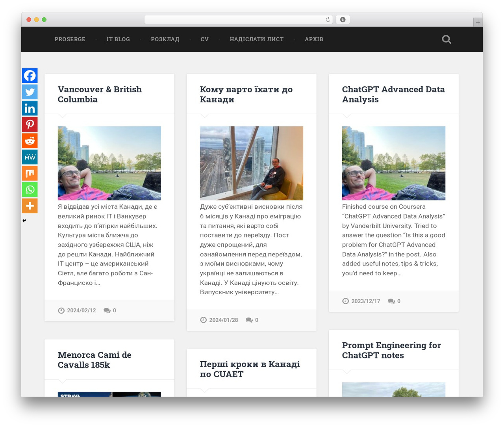
Task: Open Vancouver & British Columbia post title
Action: (x=100, y=94)
